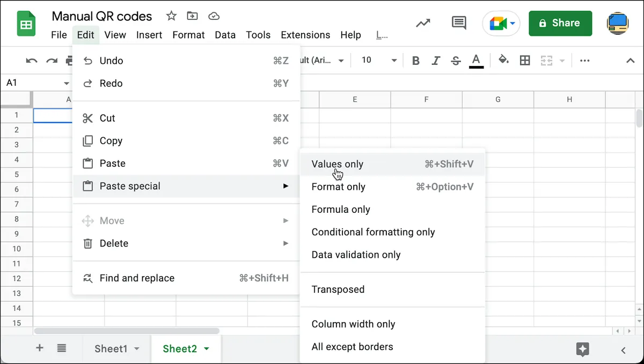Image resolution: width=644 pixels, height=364 pixels.
Task: Apply bold formatting
Action: coord(415,61)
